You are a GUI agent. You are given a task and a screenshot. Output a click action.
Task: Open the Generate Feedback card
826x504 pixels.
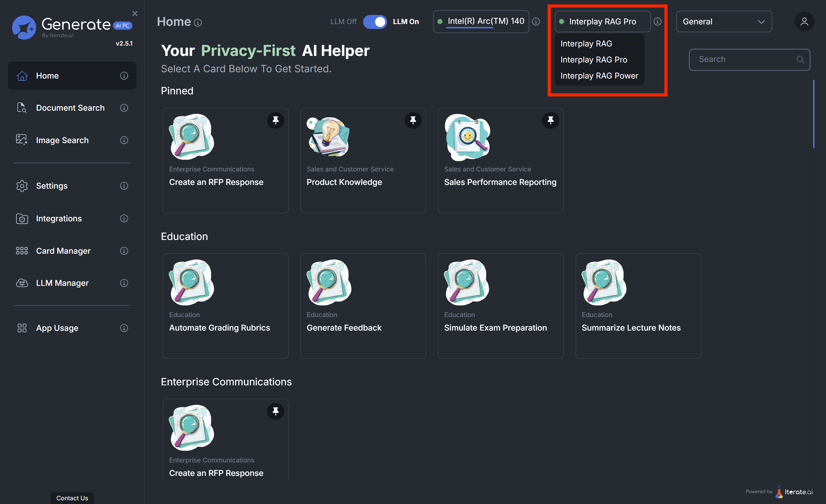pos(363,306)
